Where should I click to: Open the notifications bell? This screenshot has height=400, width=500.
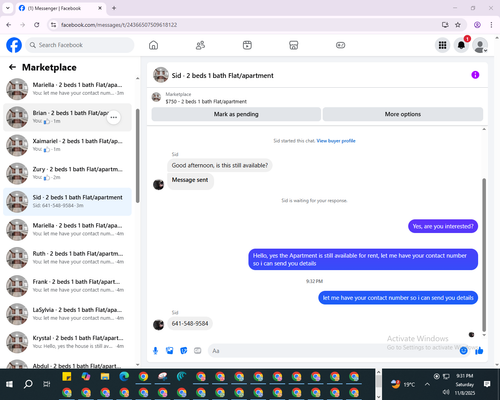pos(461,45)
